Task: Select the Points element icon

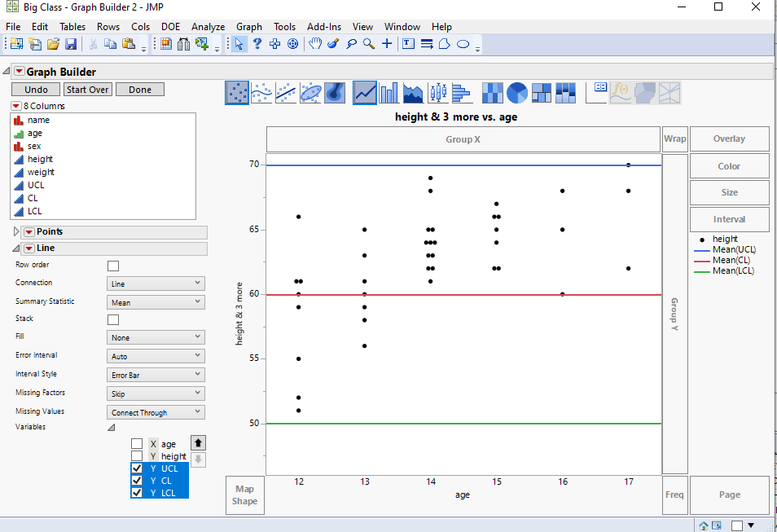Action: (x=237, y=93)
